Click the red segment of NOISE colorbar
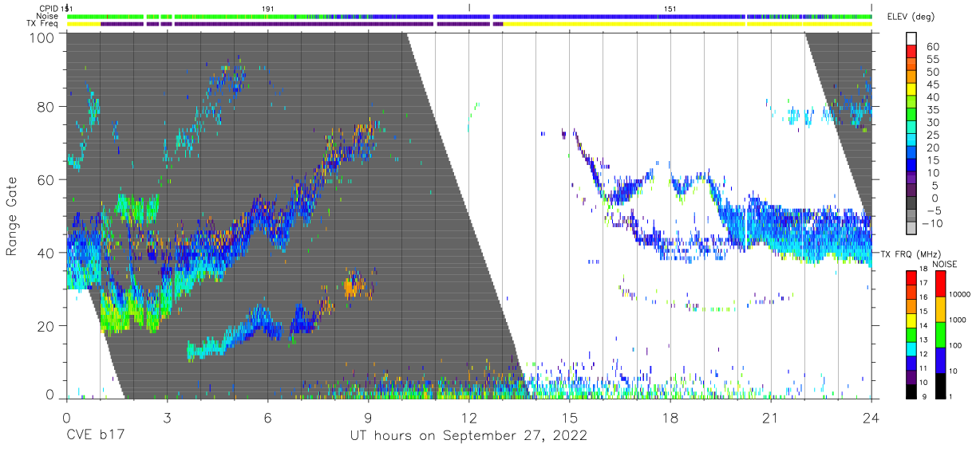The height and width of the screenshot is (452, 980). (940, 284)
